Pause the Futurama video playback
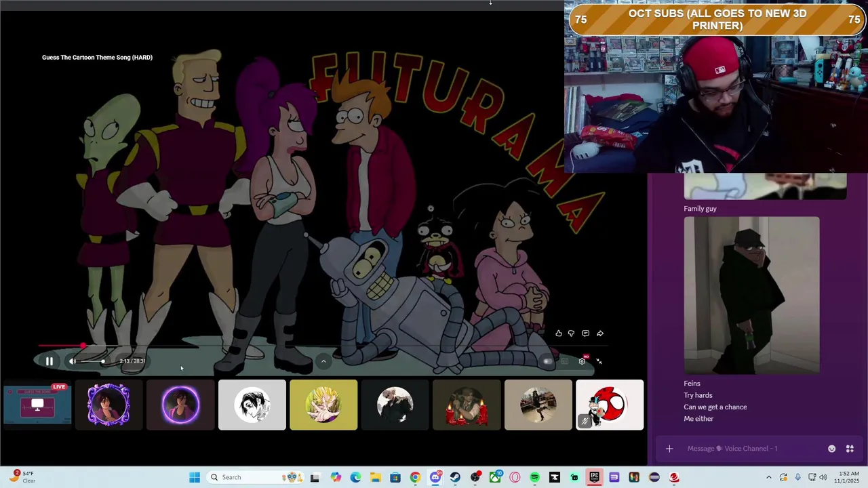Image resolution: width=868 pixels, height=488 pixels. [x=49, y=361]
